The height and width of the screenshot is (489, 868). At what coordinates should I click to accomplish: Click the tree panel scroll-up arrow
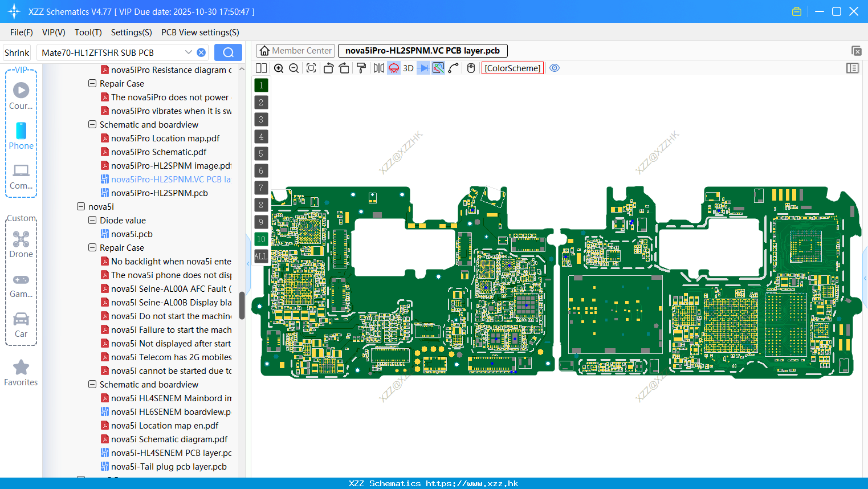[242, 69]
